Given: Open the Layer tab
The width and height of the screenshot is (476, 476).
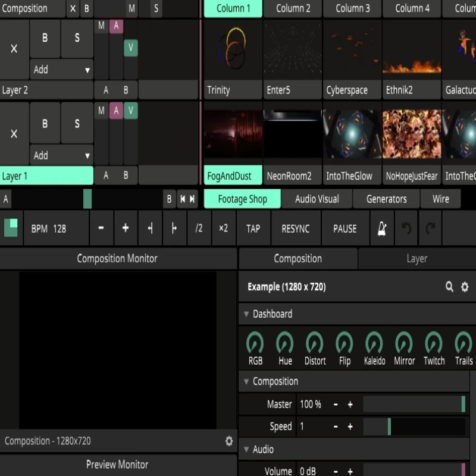Looking at the screenshot, I should (417, 259).
